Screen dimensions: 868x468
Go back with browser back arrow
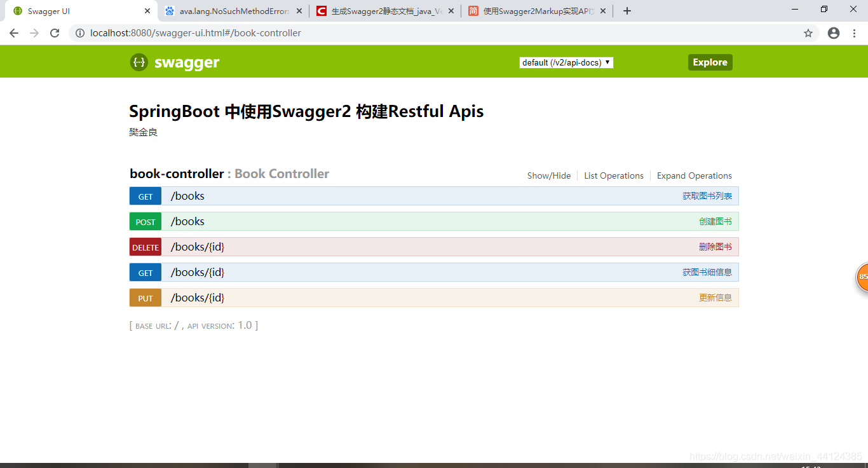[x=14, y=33]
